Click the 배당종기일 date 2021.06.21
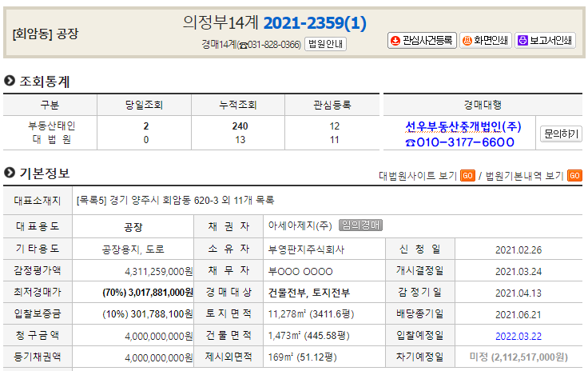588x371 pixels. (518, 314)
